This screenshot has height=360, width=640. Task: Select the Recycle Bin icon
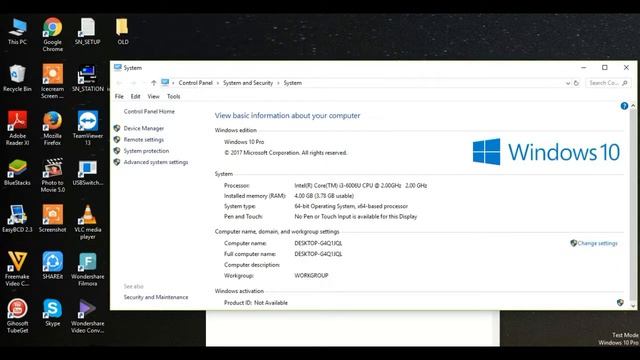pyautogui.click(x=17, y=78)
